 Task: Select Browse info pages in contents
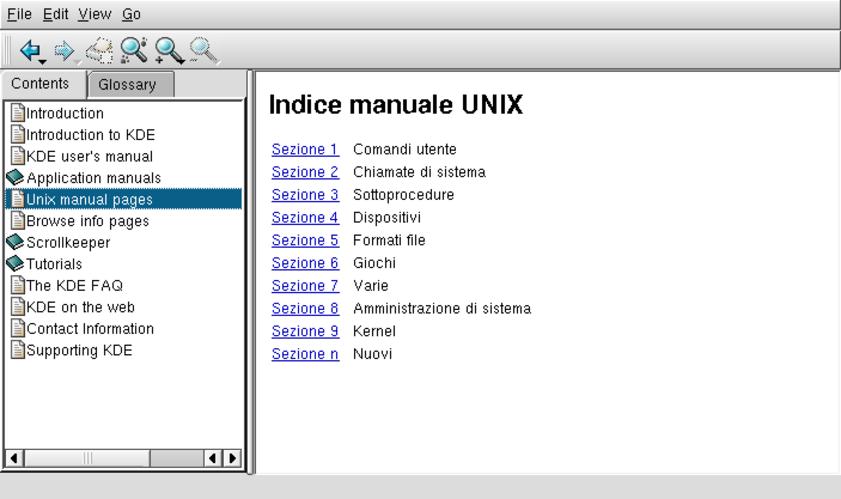click(87, 221)
